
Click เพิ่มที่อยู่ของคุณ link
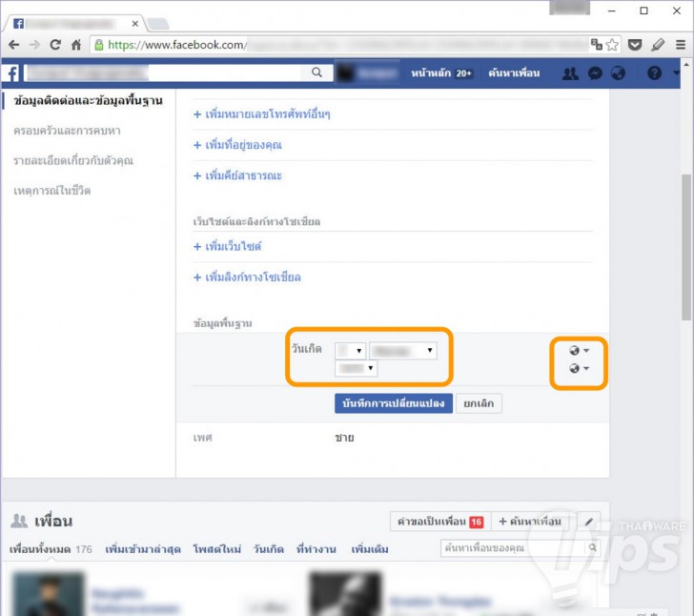coord(237,145)
